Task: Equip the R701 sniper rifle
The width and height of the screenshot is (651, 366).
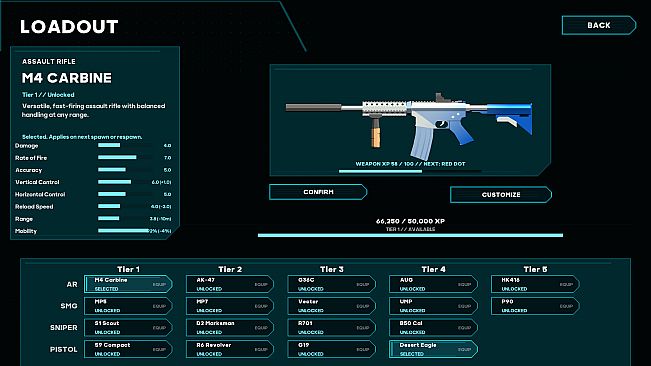Action: [x=331, y=327]
